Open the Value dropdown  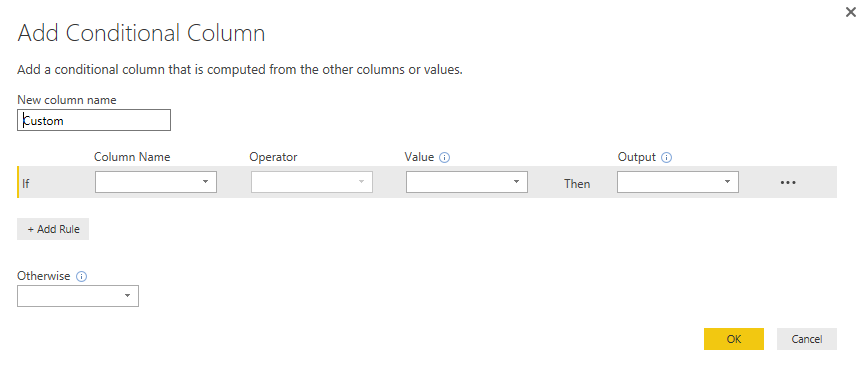coord(467,182)
